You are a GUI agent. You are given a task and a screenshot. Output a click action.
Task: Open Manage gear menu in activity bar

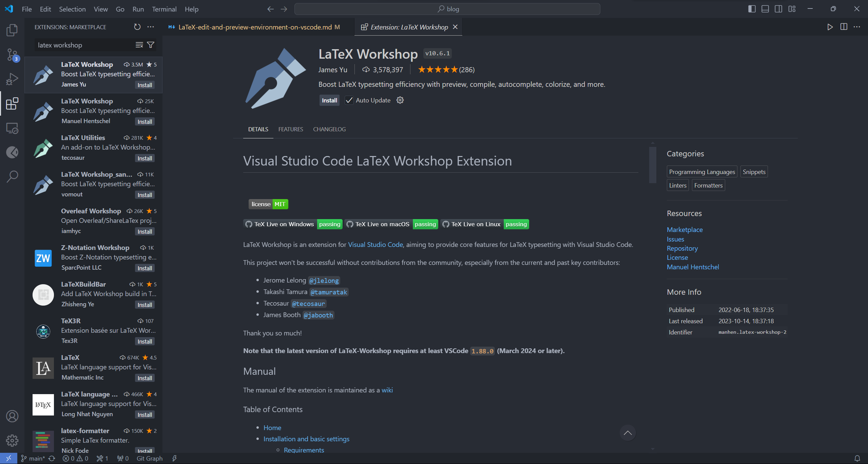(12, 440)
